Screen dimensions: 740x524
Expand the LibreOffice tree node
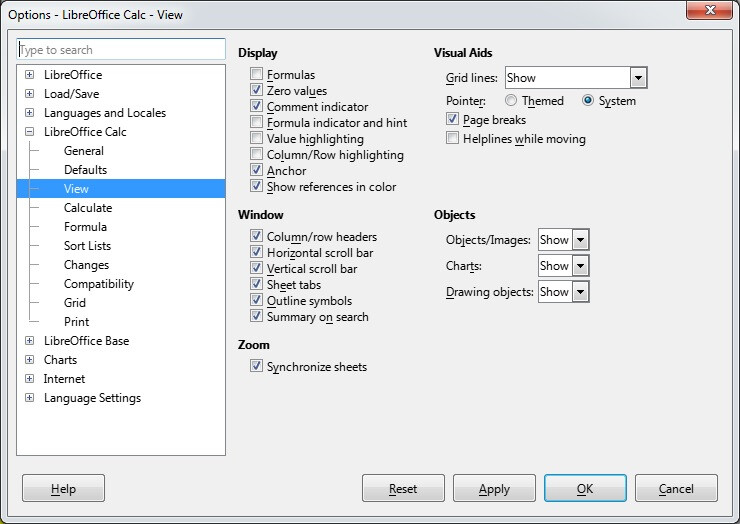(x=29, y=75)
